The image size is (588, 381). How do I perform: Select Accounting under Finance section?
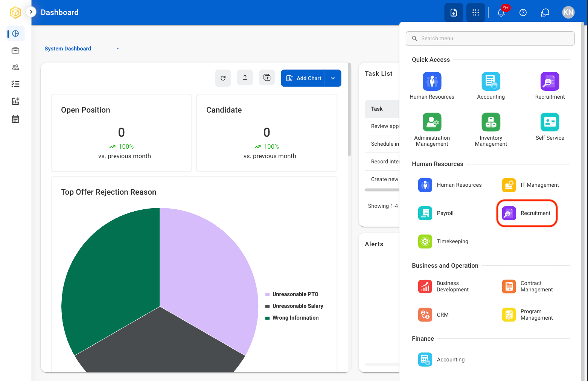pos(442,360)
